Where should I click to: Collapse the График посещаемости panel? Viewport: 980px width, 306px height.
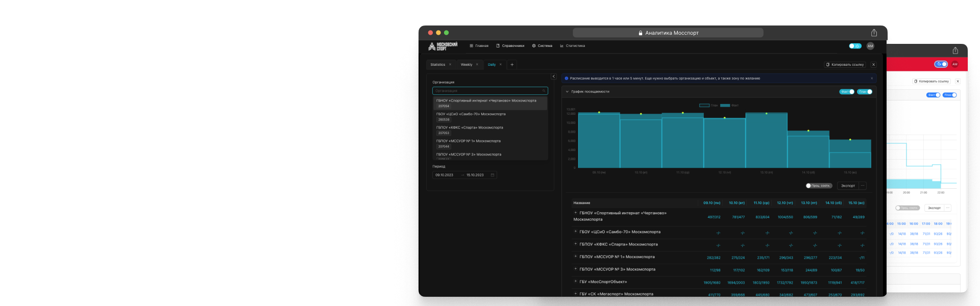click(567, 92)
